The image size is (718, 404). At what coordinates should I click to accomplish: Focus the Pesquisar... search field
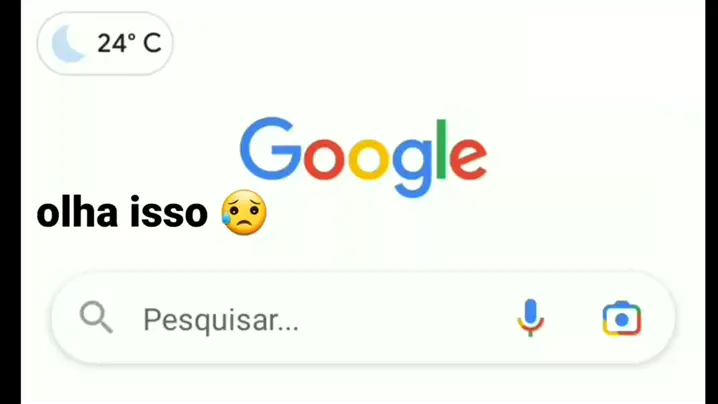(x=363, y=318)
